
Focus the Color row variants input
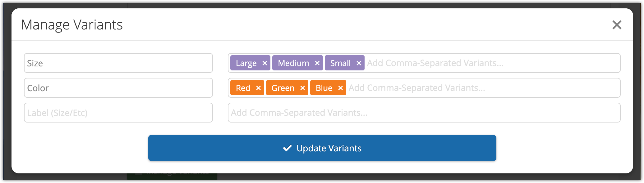pyautogui.click(x=482, y=88)
